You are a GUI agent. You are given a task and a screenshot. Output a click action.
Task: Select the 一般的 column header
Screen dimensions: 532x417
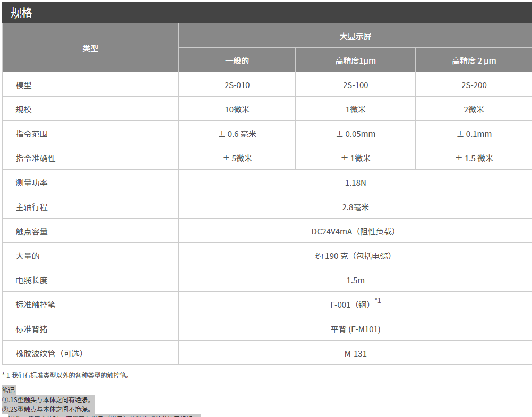[237, 60]
